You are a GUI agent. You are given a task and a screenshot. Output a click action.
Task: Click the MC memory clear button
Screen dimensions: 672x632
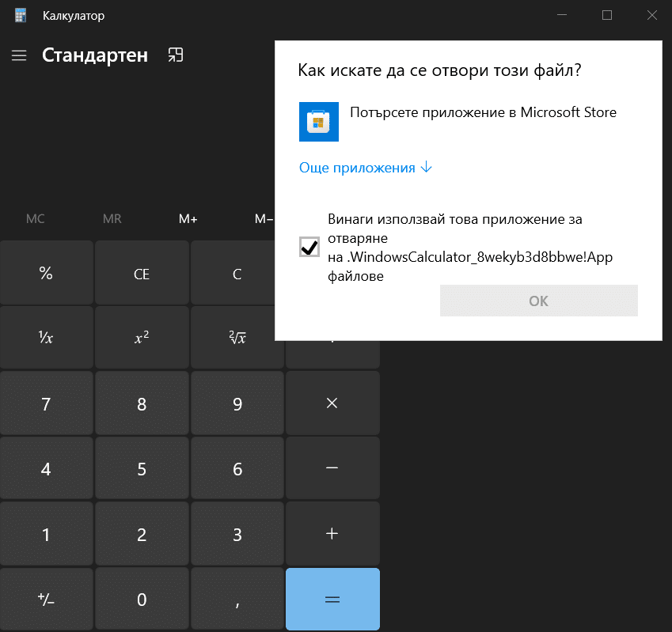(x=35, y=219)
